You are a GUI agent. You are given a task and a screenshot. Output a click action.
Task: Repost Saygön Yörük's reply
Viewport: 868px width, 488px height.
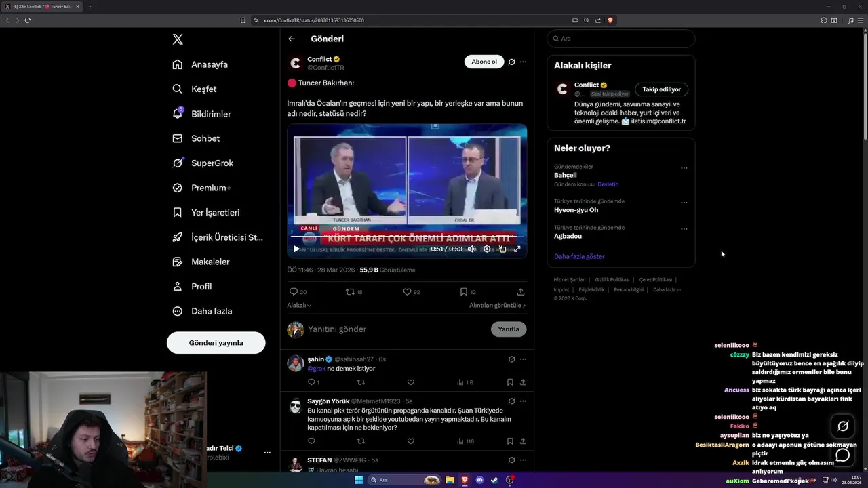tap(361, 441)
